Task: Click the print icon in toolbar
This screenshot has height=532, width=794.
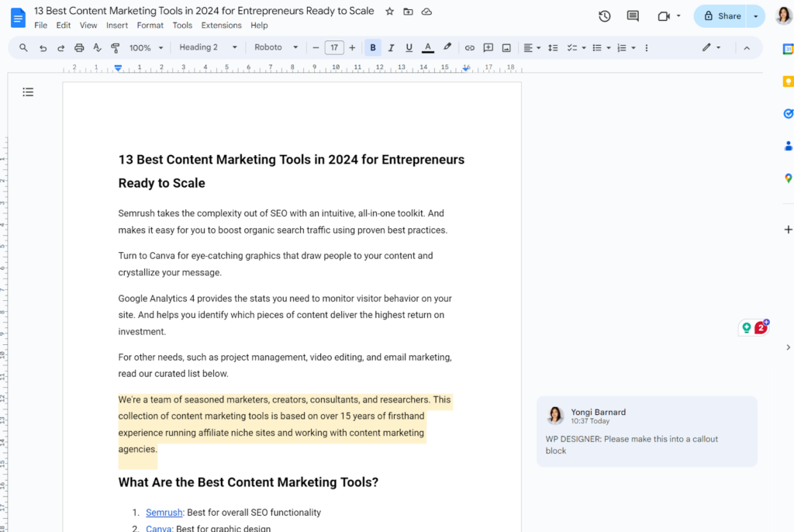Action: (79, 48)
